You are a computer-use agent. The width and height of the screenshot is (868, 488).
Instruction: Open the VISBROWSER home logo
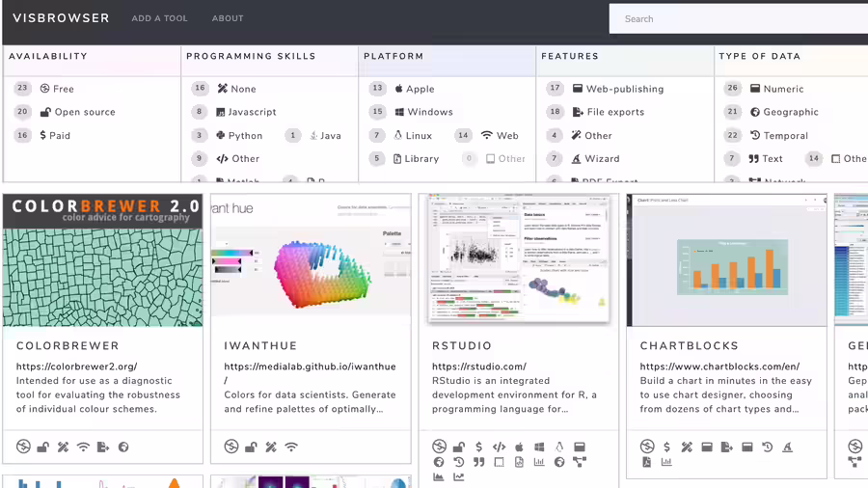(x=61, y=18)
